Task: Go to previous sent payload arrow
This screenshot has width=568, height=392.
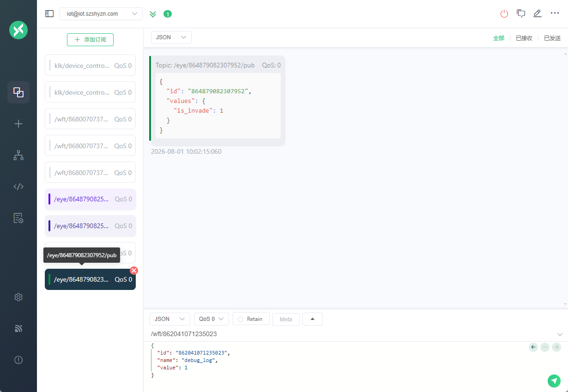Action: tap(533, 347)
